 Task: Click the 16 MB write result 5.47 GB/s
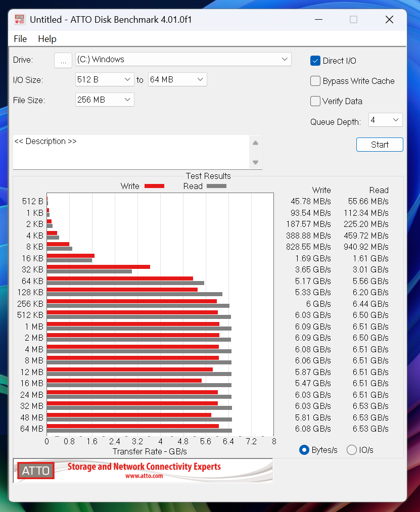pos(313,383)
